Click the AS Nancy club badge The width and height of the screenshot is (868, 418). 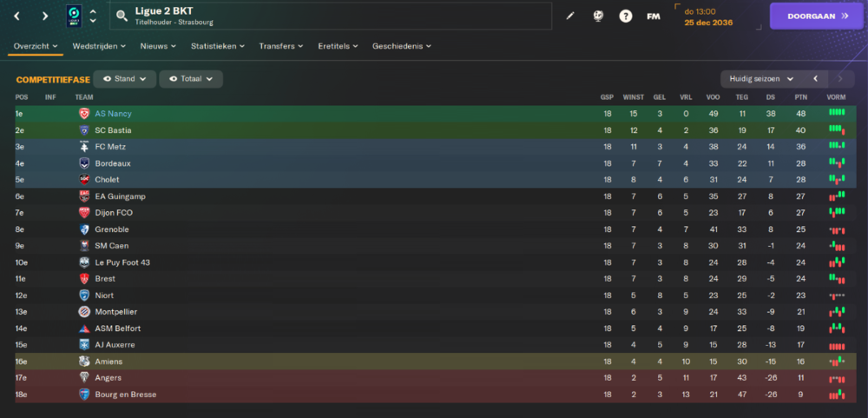click(84, 114)
